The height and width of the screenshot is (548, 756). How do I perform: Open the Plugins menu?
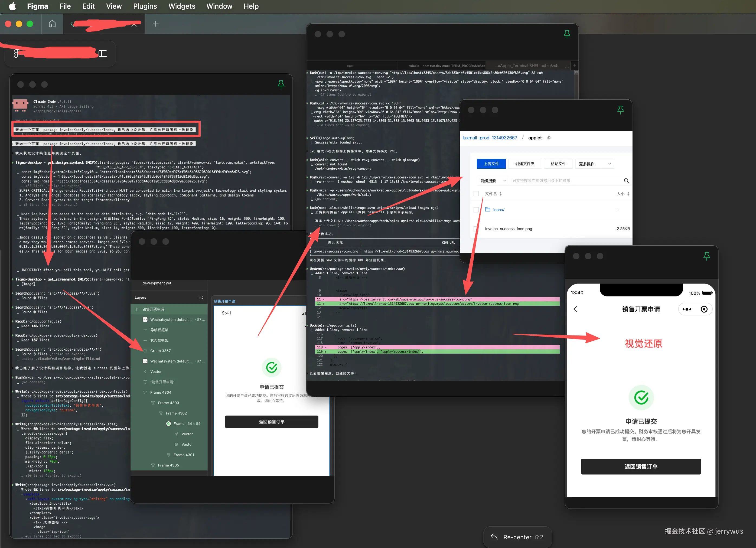(145, 6)
